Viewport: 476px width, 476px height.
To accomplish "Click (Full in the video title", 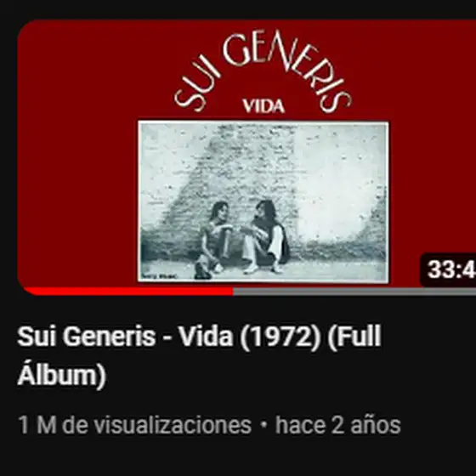I will (x=354, y=337).
